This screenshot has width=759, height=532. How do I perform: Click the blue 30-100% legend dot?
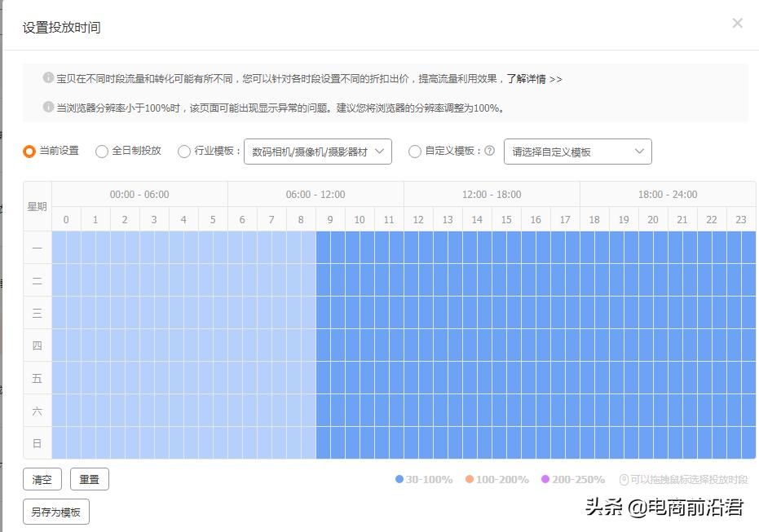point(399,480)
